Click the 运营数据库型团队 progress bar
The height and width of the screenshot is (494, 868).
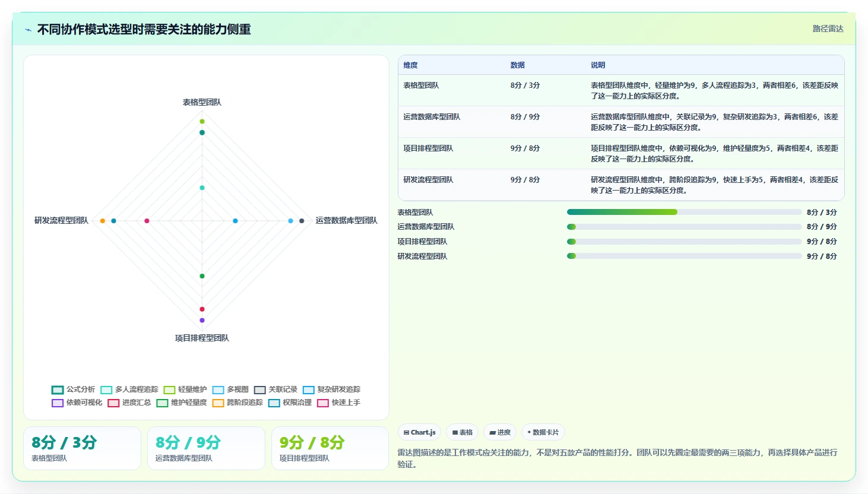point(684,227)
